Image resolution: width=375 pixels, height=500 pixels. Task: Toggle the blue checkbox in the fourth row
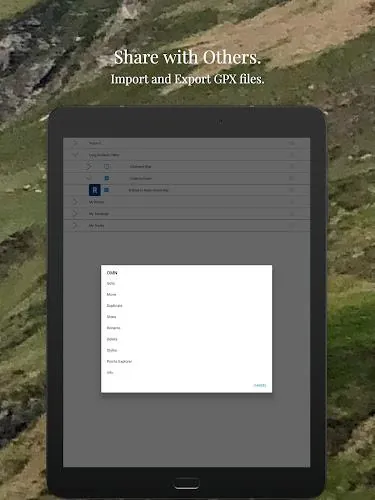[x=107, y=178]
